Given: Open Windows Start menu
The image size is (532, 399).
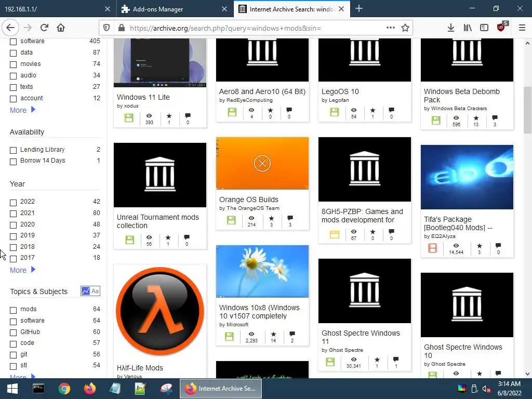Looking at the screenshot, I should 12,389.
